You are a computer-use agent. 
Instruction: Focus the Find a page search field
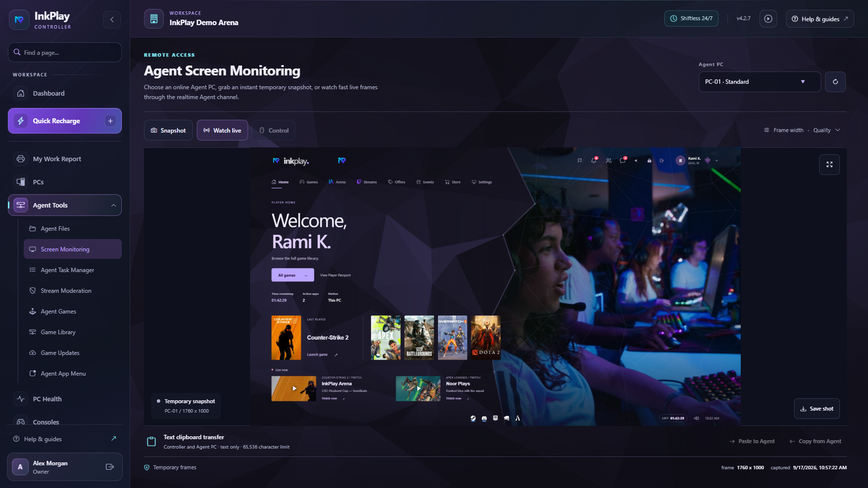coord(65,52)
